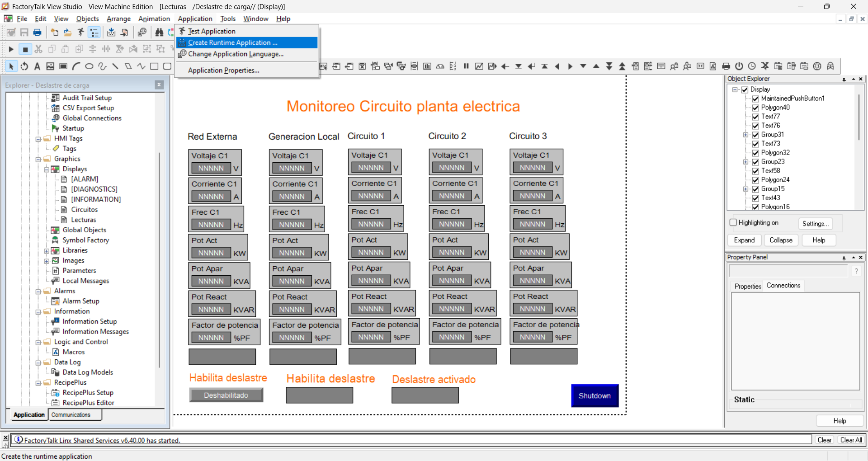Open the Objects menu
The width and height of the screenshot is (868, 461).
point(87,19)
